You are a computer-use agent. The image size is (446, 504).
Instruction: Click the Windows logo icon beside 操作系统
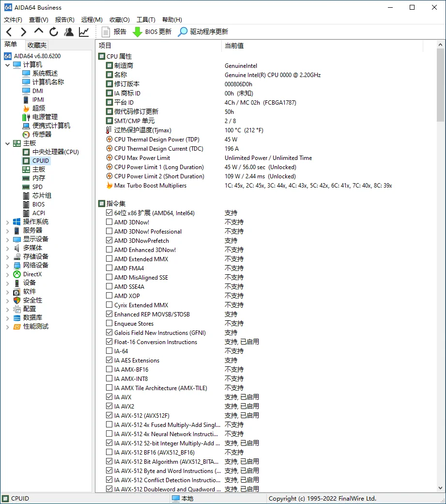click(x=16, y=222)
